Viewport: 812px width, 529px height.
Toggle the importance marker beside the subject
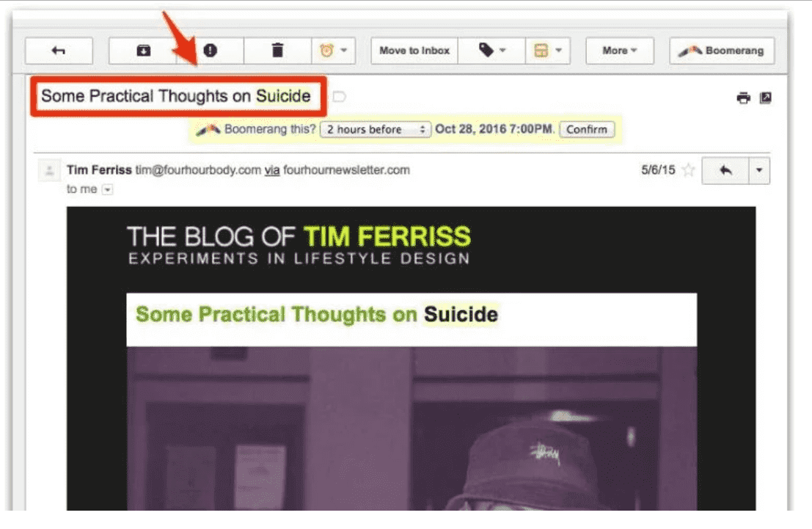pyautogui.click(x=339, y=96)
